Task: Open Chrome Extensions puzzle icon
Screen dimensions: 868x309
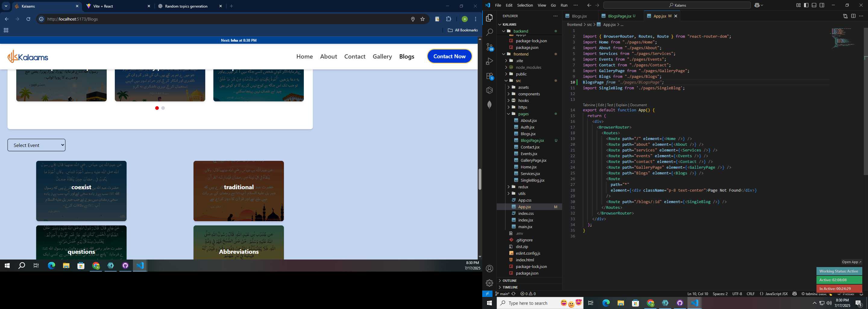Action: click(x=448, y=19)
